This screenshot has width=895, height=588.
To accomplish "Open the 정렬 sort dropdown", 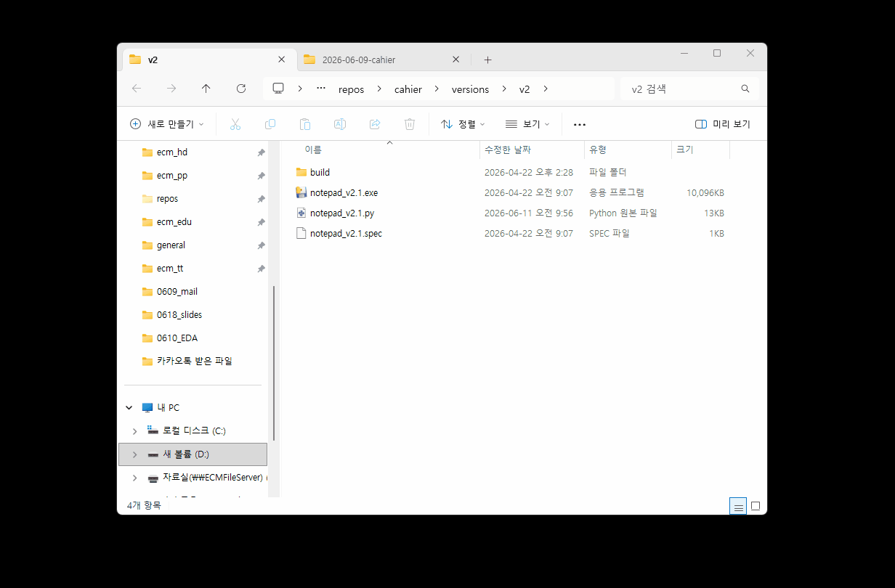I will point(463,124).
